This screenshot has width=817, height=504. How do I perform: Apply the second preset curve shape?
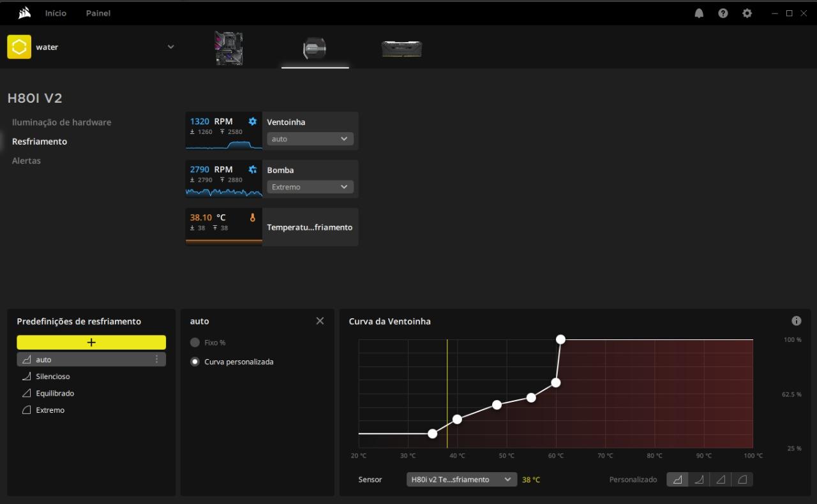(x=699, y=480)
